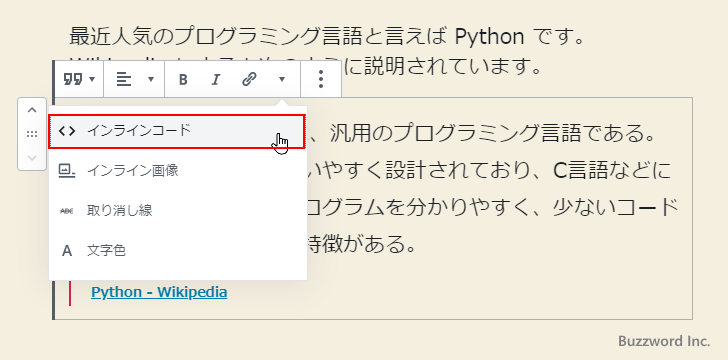This screenshot has height=360, width=728.
Task: Select インラインコード menu item
Action: 177,131
